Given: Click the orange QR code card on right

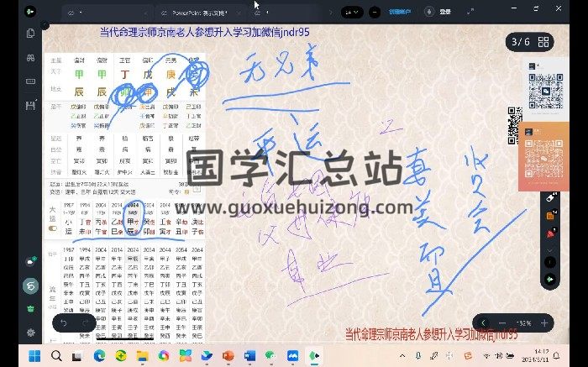Looking at the screenshot, I should (543, 156).
